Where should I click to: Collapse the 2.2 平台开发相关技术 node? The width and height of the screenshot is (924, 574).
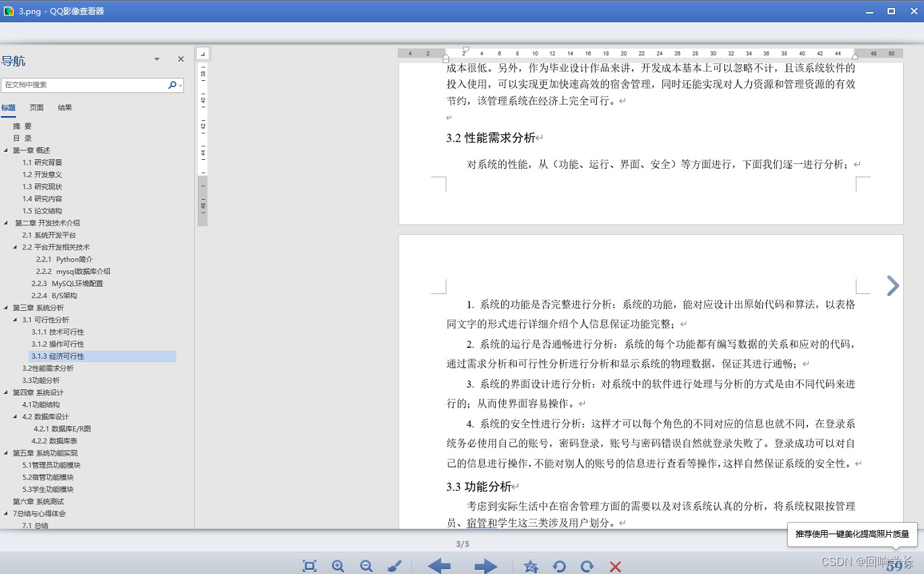16,248
